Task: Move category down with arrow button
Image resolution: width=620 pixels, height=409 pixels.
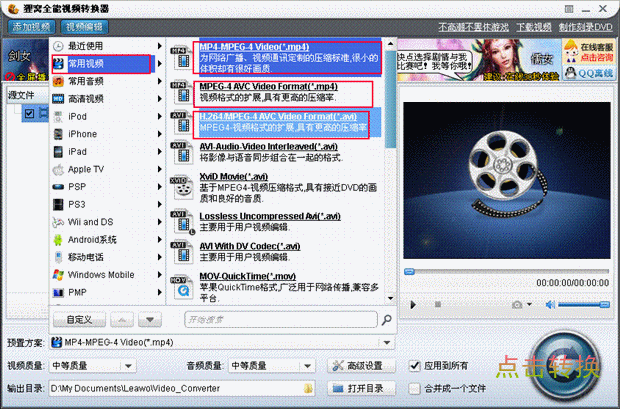Action: (150, 320)
